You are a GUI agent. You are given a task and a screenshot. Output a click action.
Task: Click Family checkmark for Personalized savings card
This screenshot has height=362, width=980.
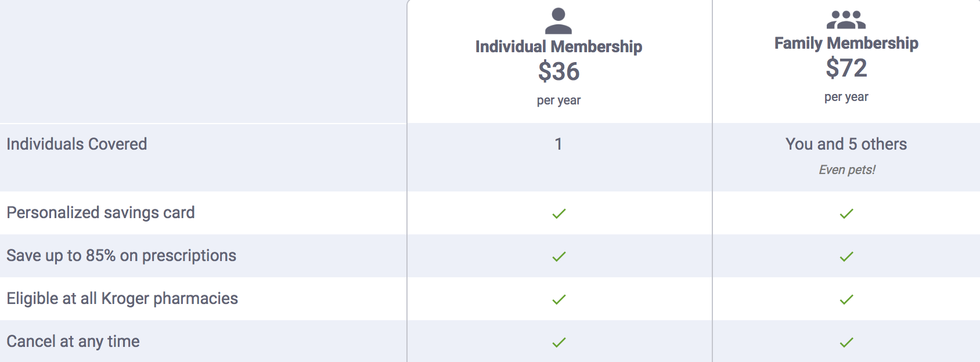(x=846, y=213)
